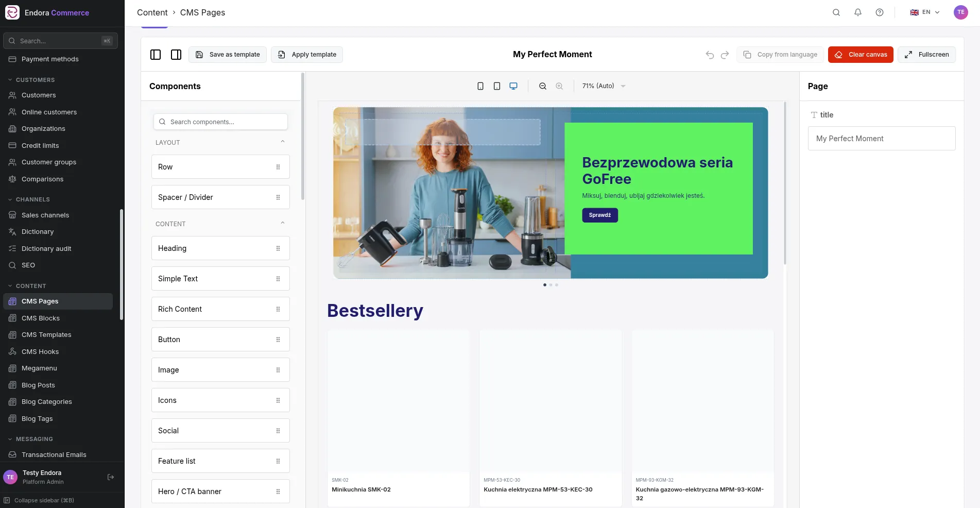Select the desktop device preview icon
This screenshot has height=508, width=980.
coord(513,86)
